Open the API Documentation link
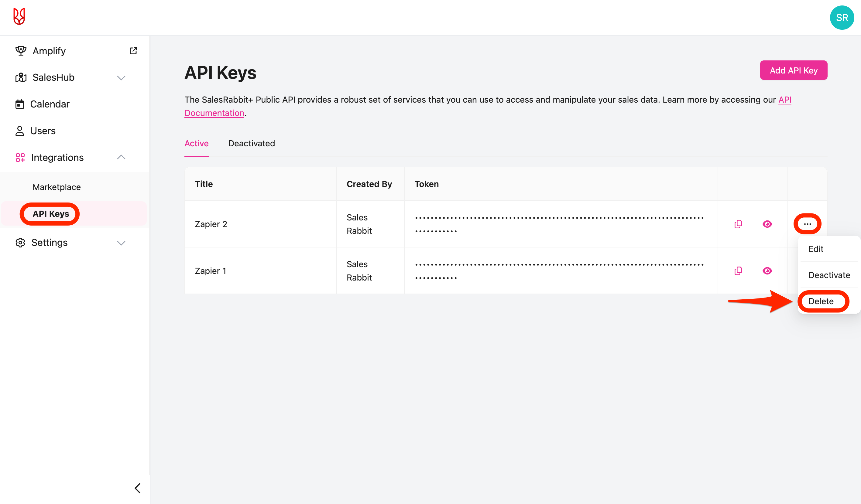861x504 pixels. pyautogui.click(x=214, y=113)
